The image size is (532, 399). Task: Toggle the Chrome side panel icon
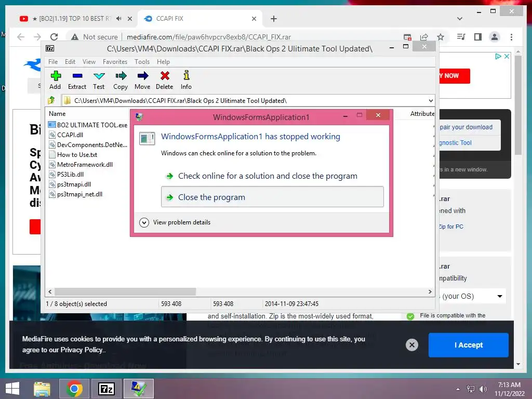(x=478, y=37)
